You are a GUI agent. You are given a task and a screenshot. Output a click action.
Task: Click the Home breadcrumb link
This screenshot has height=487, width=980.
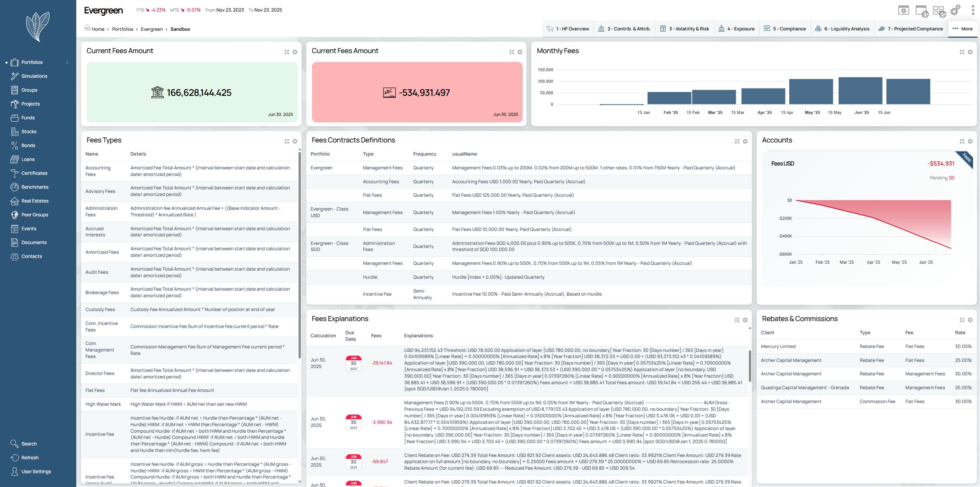pyautogui.click(x=98, y=29)
